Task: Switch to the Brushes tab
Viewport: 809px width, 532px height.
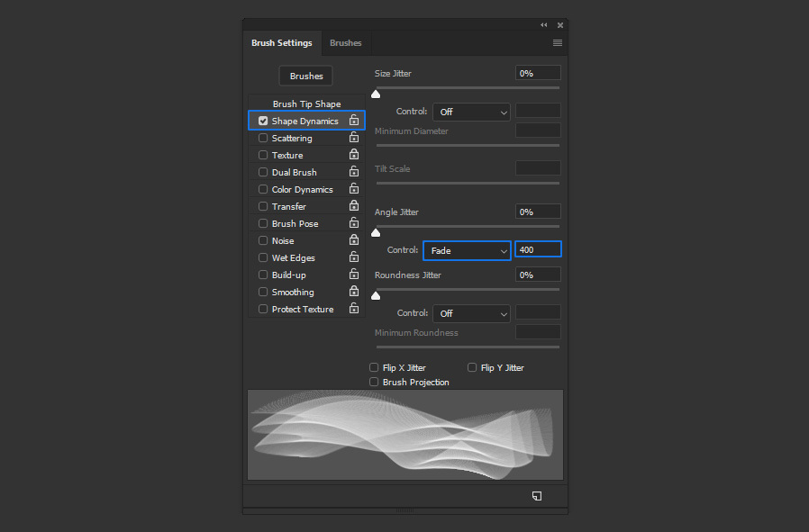Action: pos(346,43)
